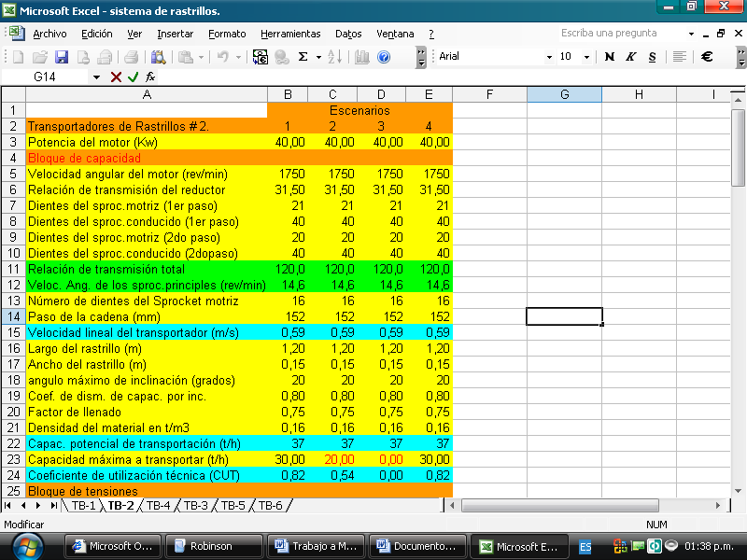Click the Insert Function fx icon
The image size is (747, 560).
point(150,77)
